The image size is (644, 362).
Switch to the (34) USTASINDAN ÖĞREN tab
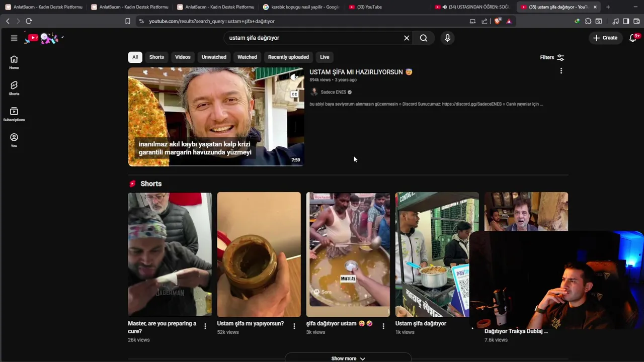click(x=472, y=7)
